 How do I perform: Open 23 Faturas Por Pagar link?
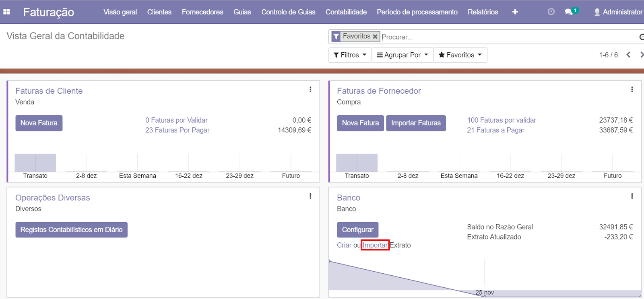pyautogui.click(x=177, y=130)
